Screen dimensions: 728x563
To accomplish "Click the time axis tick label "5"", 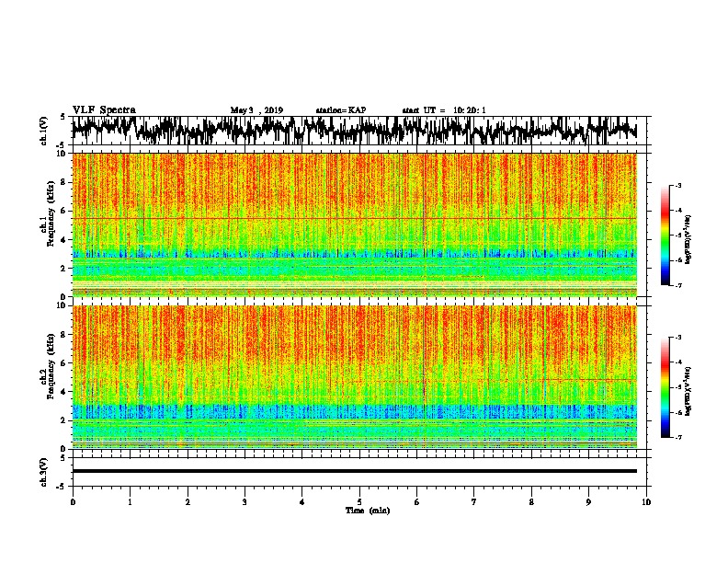I will pyautogui.click(x=359, y=502).
